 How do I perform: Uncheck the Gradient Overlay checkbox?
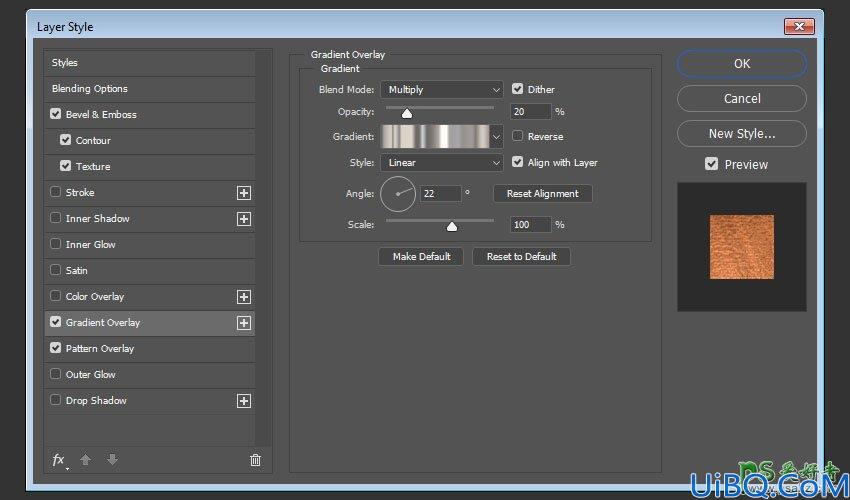[x=55, y=322]
